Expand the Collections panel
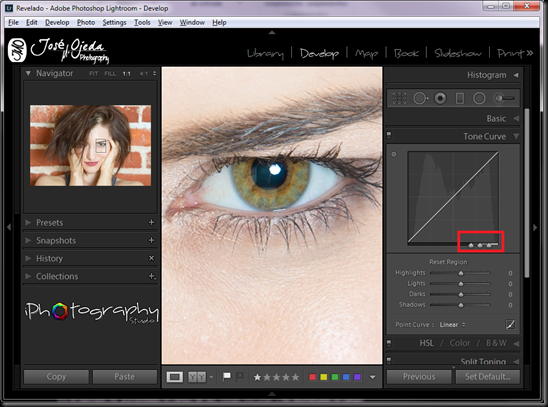 [28, 276]
